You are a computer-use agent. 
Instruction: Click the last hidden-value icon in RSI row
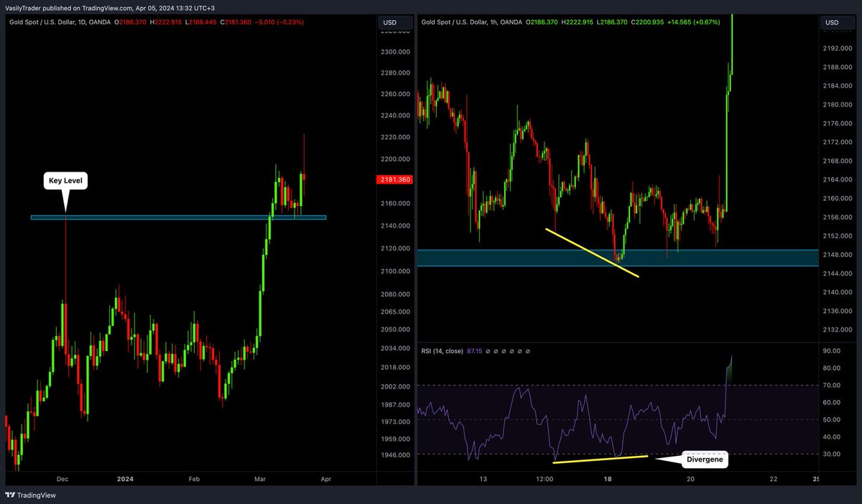click(527, 351)
